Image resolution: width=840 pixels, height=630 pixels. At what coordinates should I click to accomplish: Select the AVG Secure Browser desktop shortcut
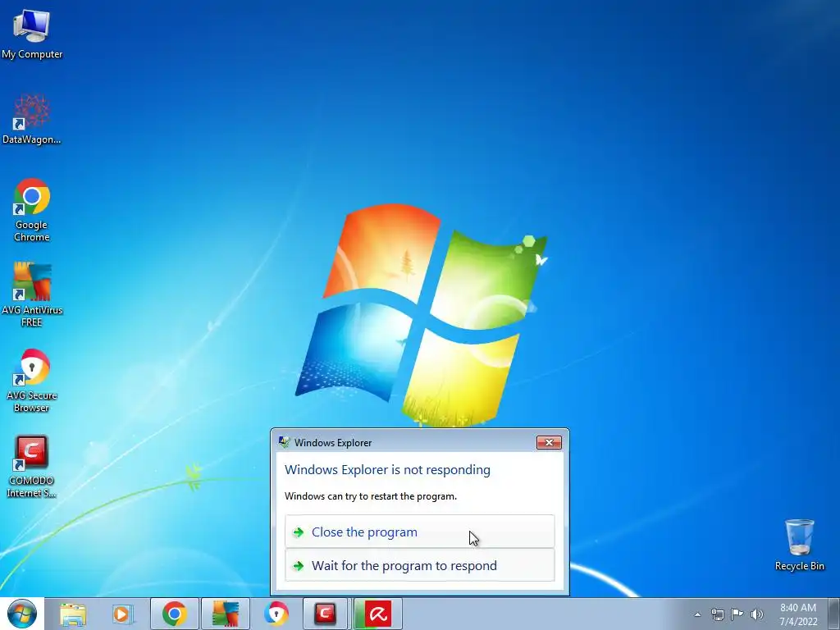point(32,381)
